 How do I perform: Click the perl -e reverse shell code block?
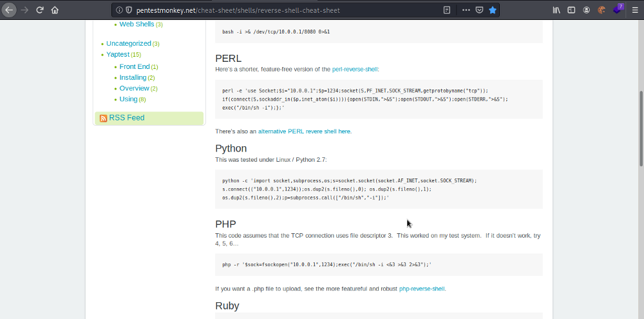coord(379,99)
